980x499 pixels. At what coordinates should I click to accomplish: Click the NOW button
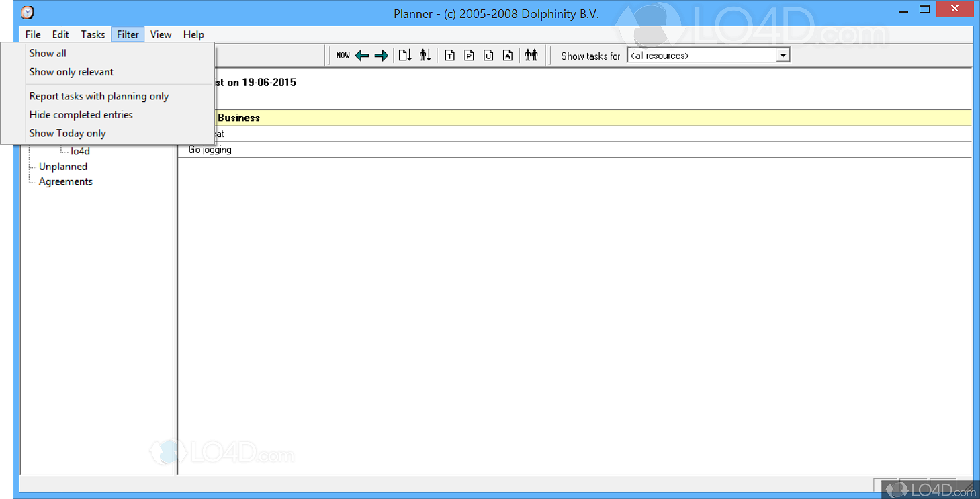point(343,56)
